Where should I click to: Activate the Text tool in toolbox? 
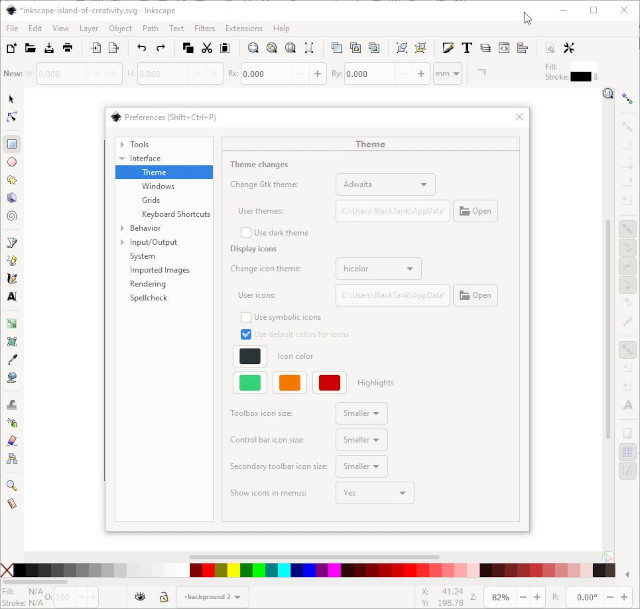click(12, 297)
